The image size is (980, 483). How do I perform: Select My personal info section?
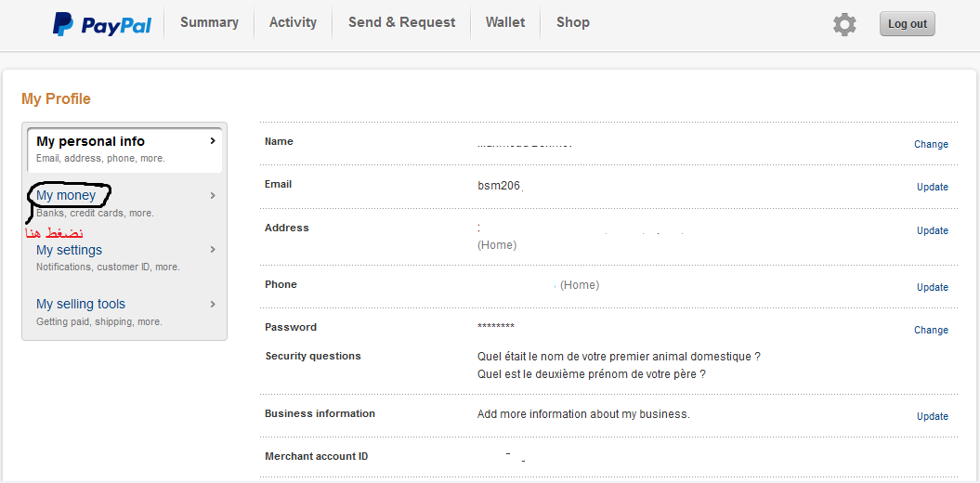pos(124,149)
